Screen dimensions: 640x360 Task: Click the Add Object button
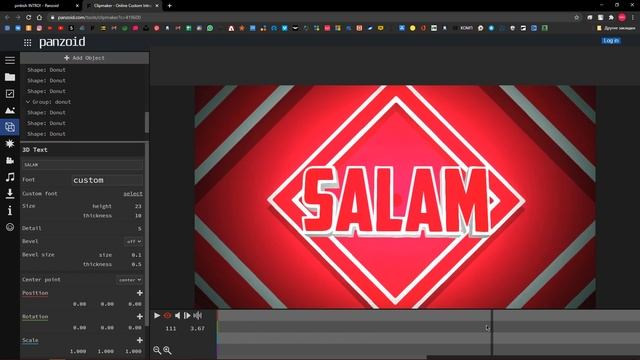point(84,58)
